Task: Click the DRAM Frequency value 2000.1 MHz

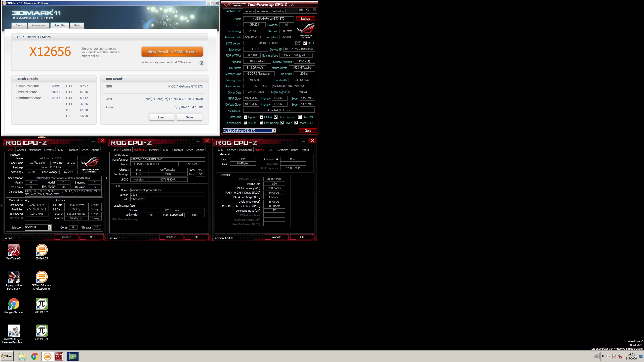Action: pos(274,179)
